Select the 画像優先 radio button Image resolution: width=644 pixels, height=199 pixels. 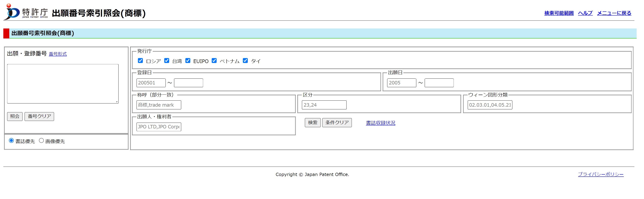41,141
